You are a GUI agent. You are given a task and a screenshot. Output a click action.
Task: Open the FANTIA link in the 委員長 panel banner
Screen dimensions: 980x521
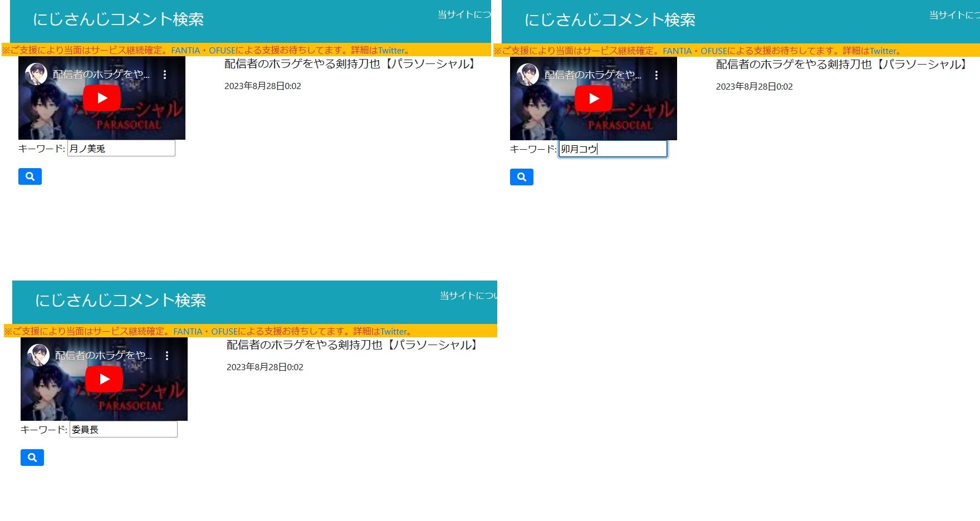(188, 332)
